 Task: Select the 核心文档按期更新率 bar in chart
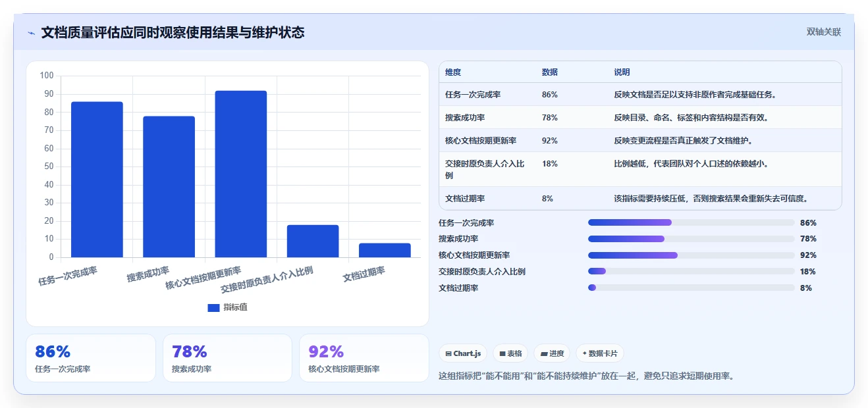tap(240, 174)
